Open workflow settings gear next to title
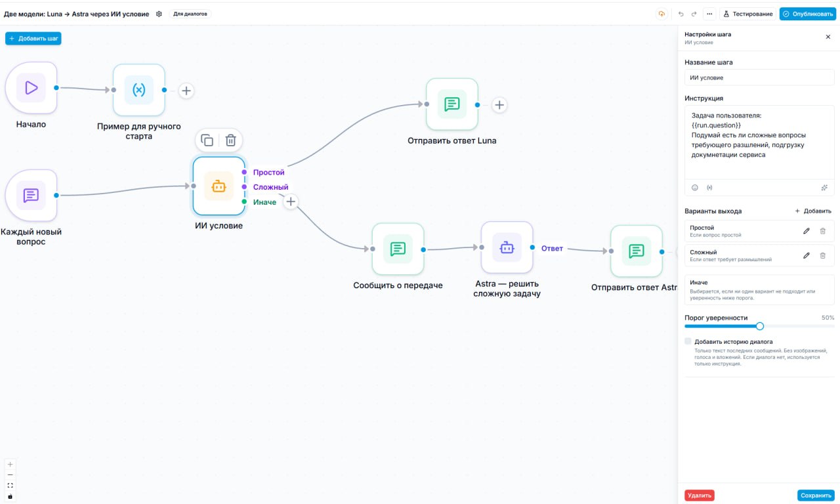The image size is (840, 504). (x=159, y=14)
